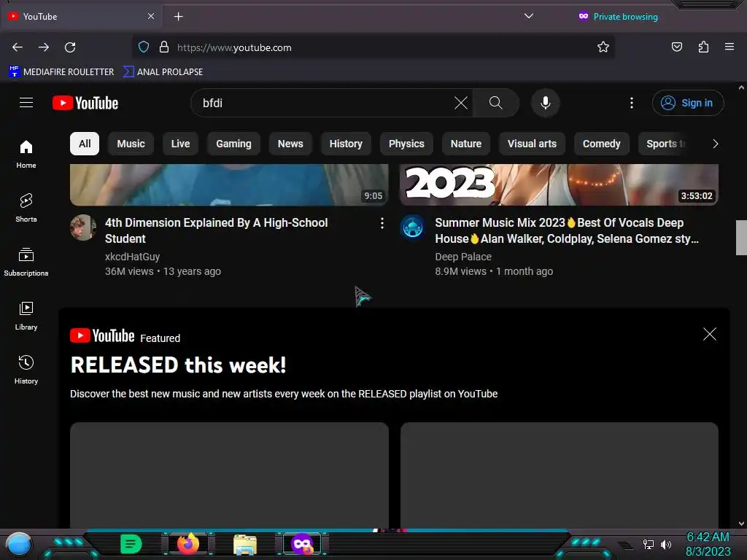The height and width of the screenshot is (560, 747).
Task: Click the scrollbar down arrow
Action: 741,524
